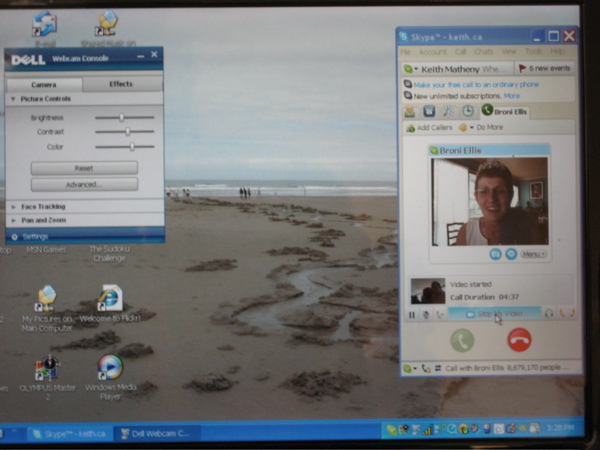Click Broni Ellis's video feed

(x=490, y=202)
